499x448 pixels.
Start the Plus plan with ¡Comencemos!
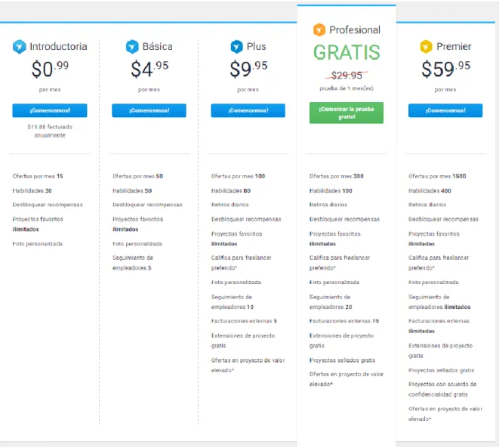pyautogui.click(x=248, y=110)
